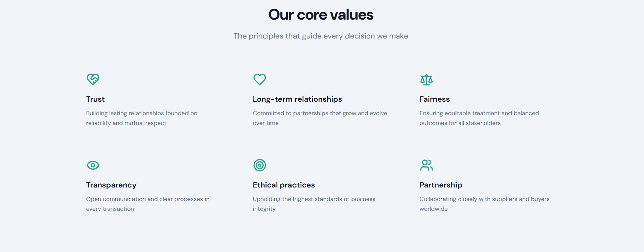Click the heart icon above Long-term relationships
644x252 pixels.
point(260,80)
